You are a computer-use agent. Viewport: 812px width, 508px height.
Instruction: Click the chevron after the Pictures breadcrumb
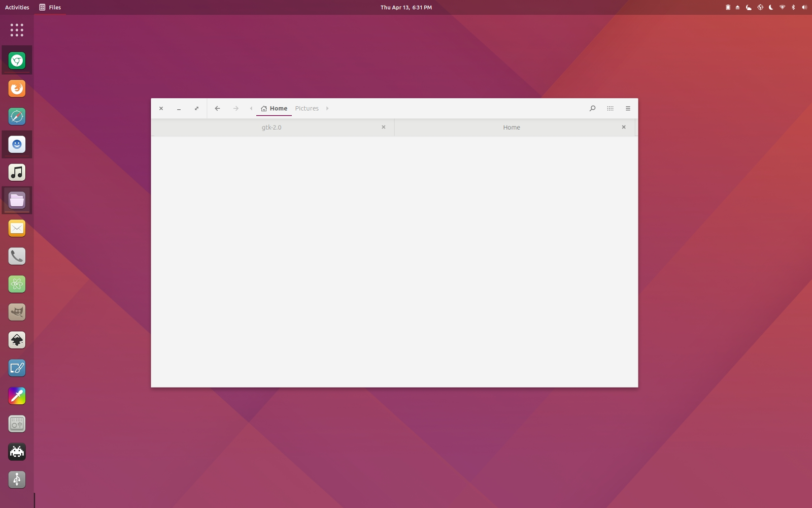coord(327,108)
